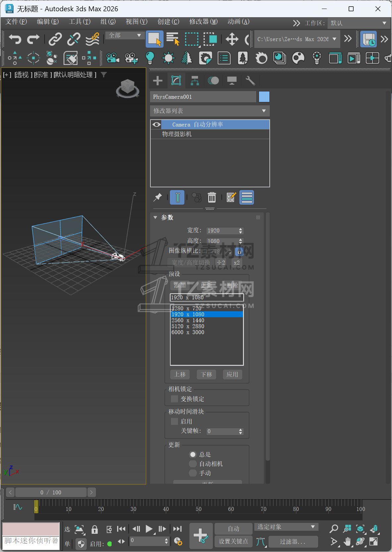Open the 工作区 默认 dropdown

click(x=359, y=23)
